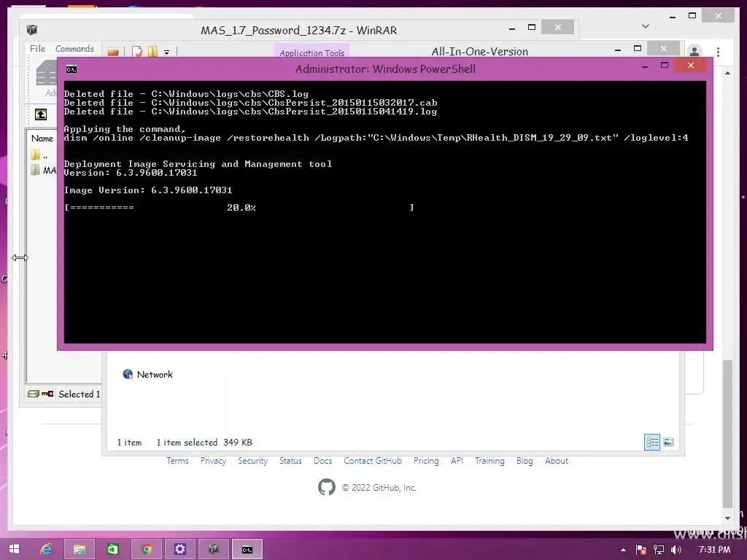Open WinRAR File menu

click(37, 49)
